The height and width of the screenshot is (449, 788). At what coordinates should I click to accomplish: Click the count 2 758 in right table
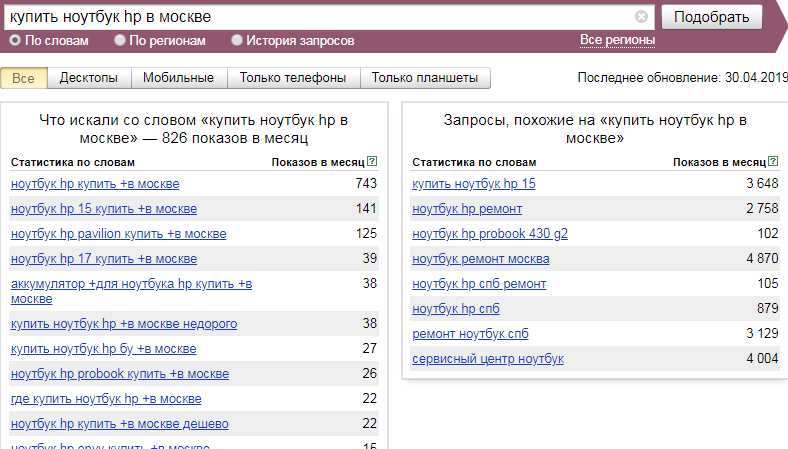[x=762, y=209]
